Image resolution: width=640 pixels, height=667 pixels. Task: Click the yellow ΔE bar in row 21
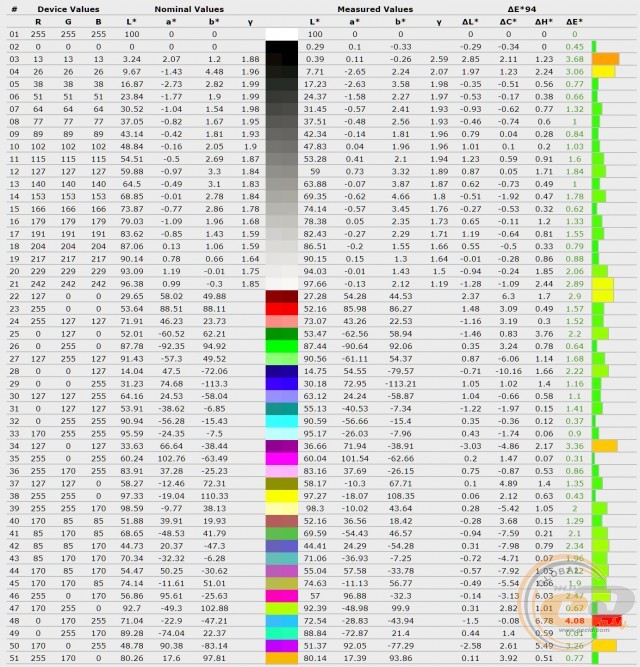point(603,284)
